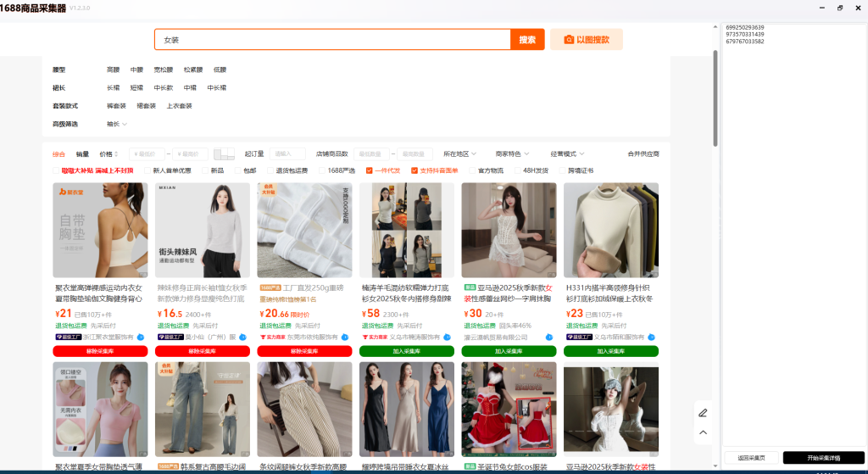Click the camera icon in 以图搜款

point(570,40)
